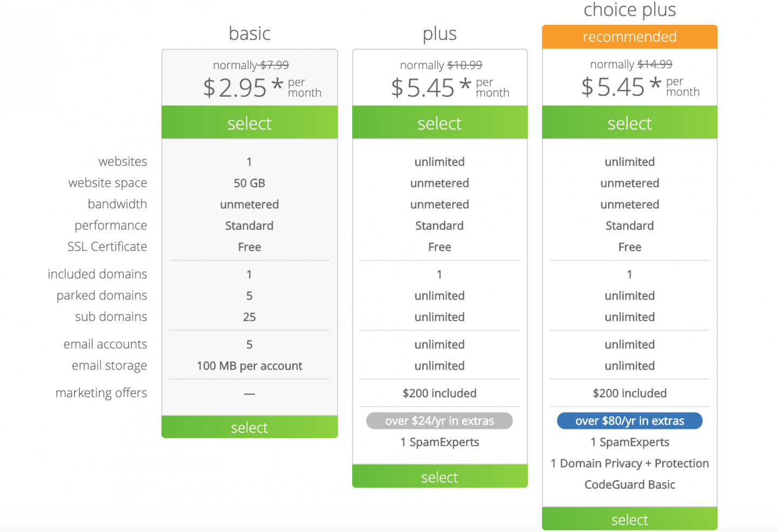Click the 'over $24/yr in extras' gray badge

[439, 421]
